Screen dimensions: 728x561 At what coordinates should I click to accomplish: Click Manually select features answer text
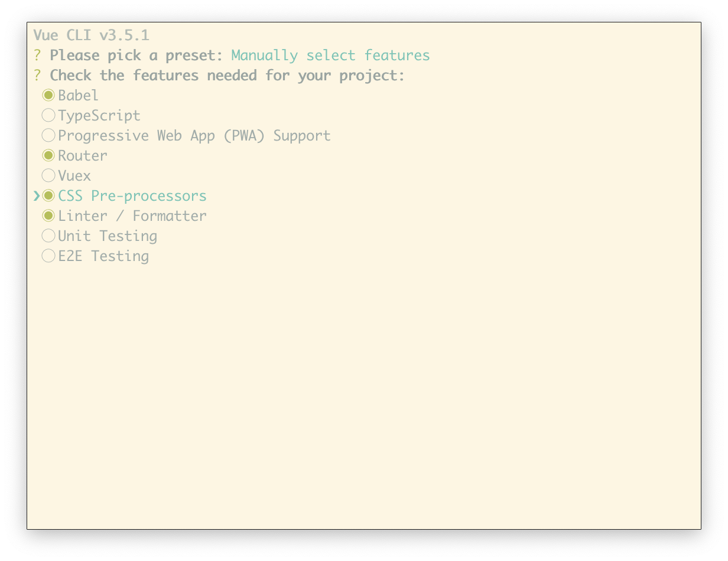(330, 56)
